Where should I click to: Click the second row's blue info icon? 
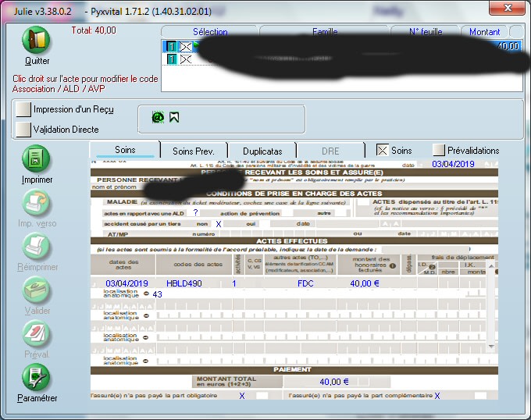point(171,59)
